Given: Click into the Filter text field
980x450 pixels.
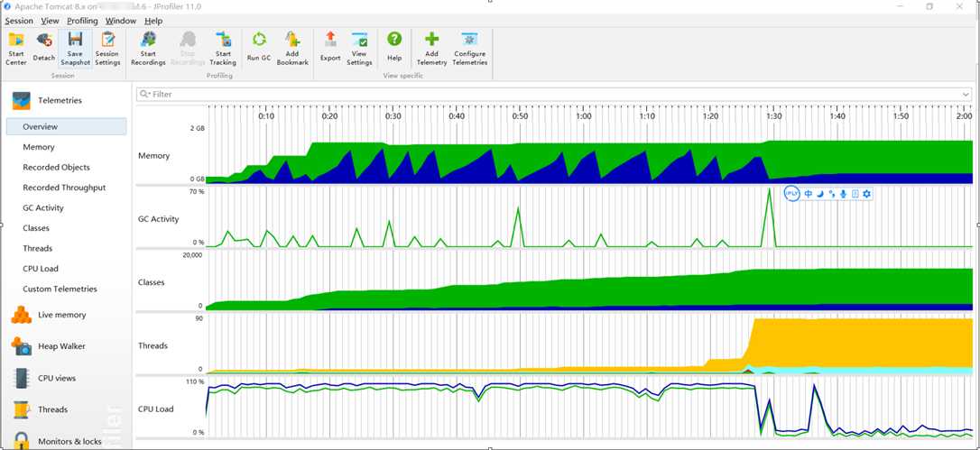Looking at the screenshot, I should (554, 95).
